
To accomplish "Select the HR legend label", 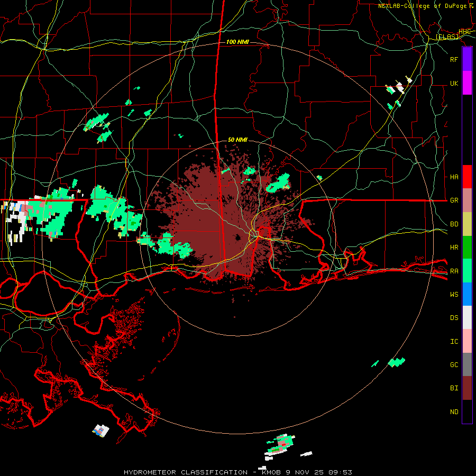I will coord(454,248).
